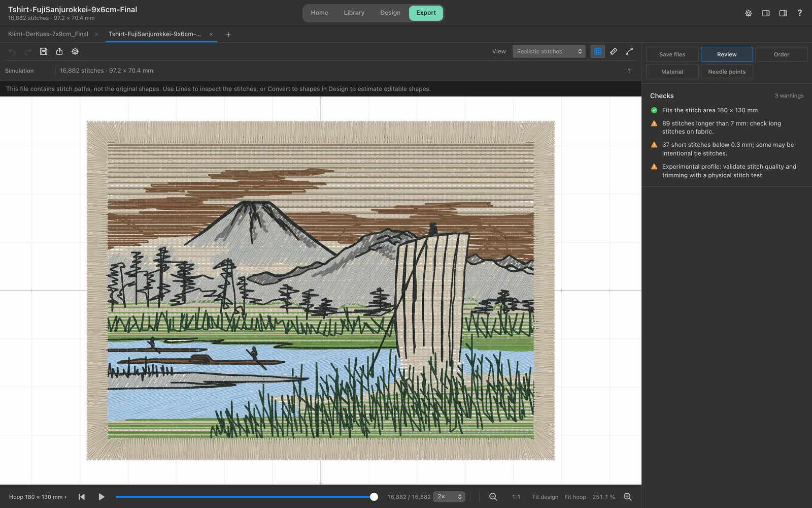Image resolution: width=812 pixels, height=508 pixels.
Task: Select the Review panel button
Action: click(x=727, y=54)
